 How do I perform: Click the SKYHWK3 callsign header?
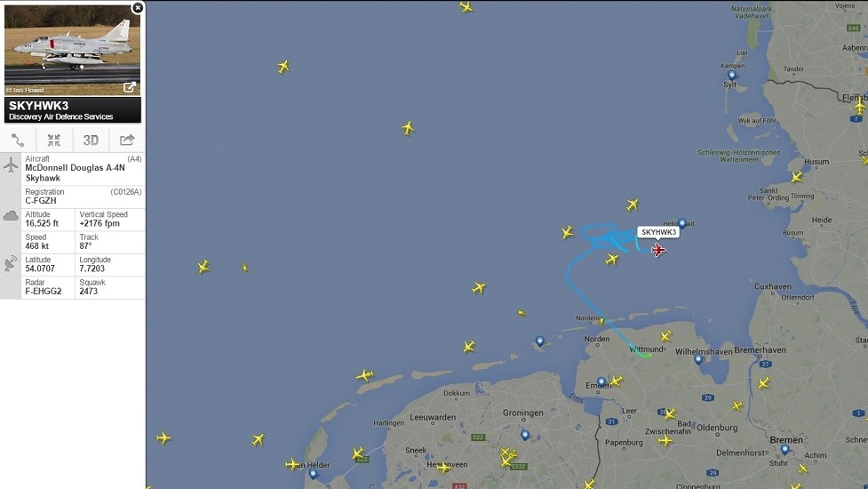coord(39,105)
